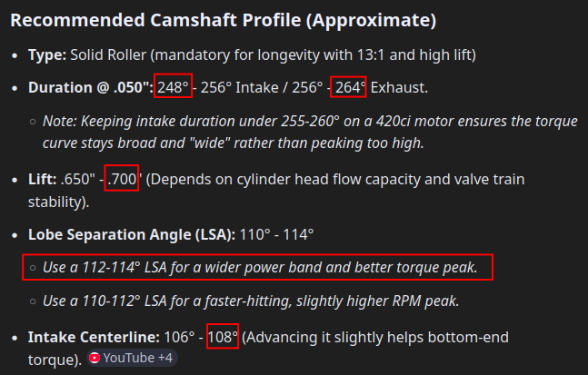Click the boxed "Use a 112-114° LSA" line
588x375 pixels.
click(257, 268)
